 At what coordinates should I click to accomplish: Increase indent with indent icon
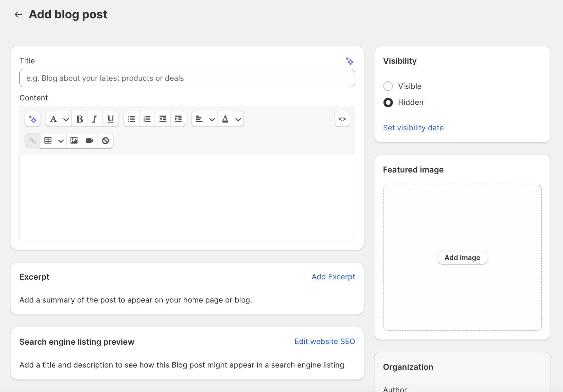click(178, 119)
